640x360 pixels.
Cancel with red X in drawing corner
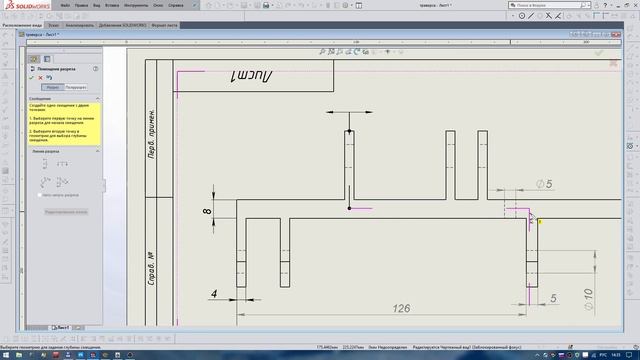click(x=613, y=63)
